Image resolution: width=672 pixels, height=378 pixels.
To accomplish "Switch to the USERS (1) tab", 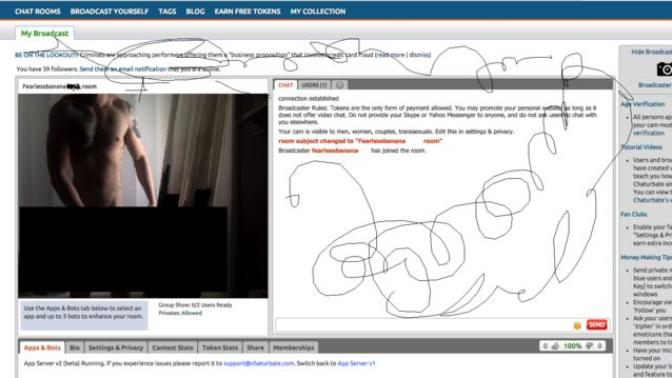I will point(314,85).
